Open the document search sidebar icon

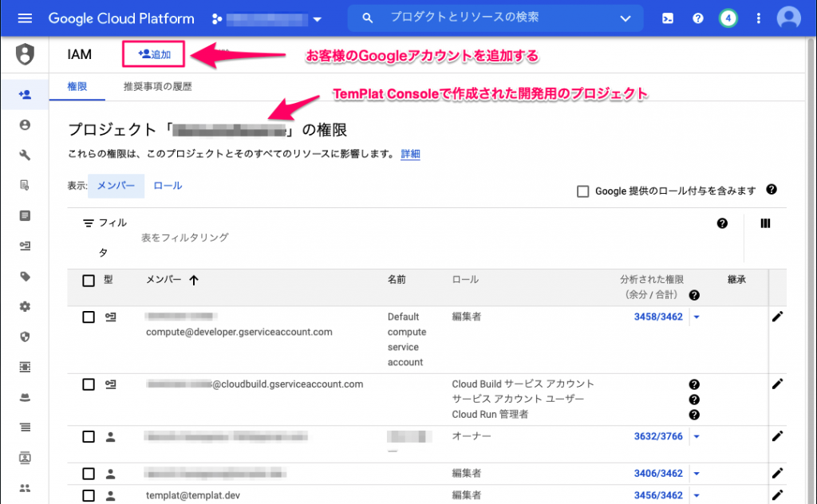tap(25, 185)
